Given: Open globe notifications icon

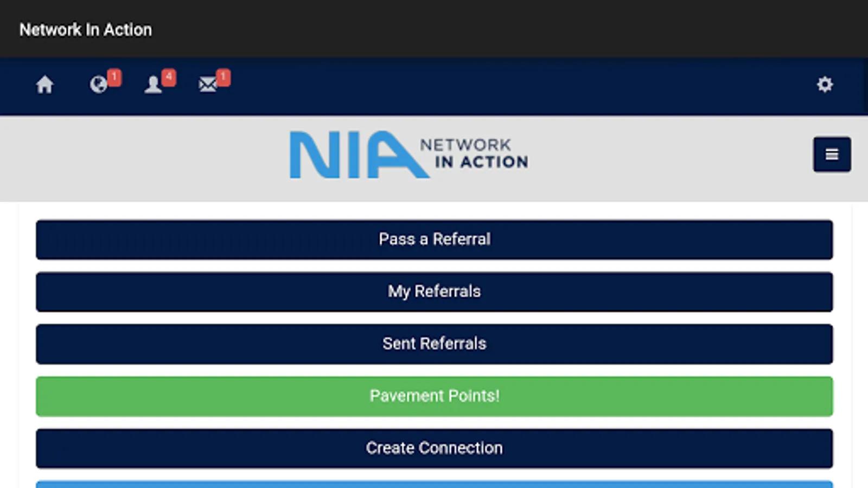Looking at the screenshot, I should (99, 85).
